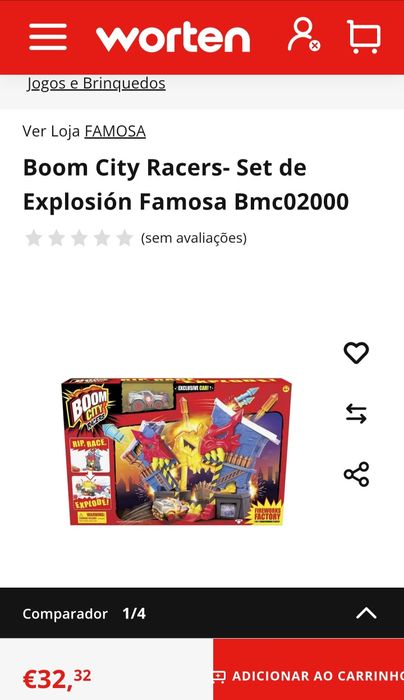Tap the Comparador label
The height and width of the screenshot is (700, 404).
click(65, 614)
